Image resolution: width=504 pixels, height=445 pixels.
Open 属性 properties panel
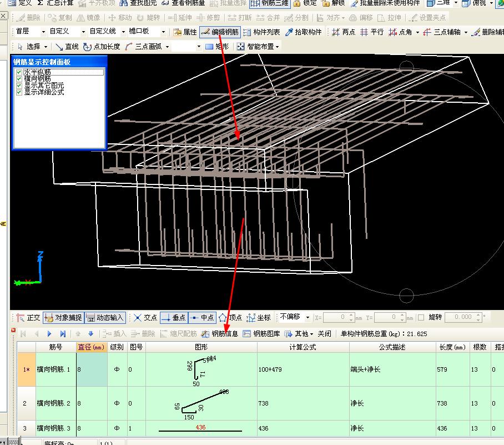pos(185,32)
